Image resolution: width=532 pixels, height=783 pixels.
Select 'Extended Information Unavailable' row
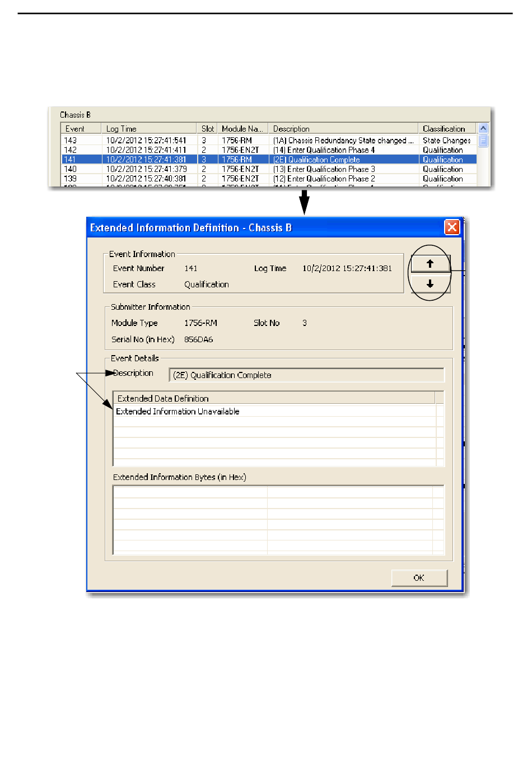coord(274,411)
